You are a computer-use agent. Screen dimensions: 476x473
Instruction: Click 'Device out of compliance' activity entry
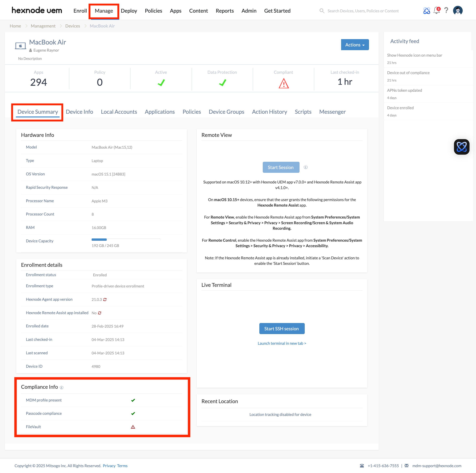[x=408, y=73]
